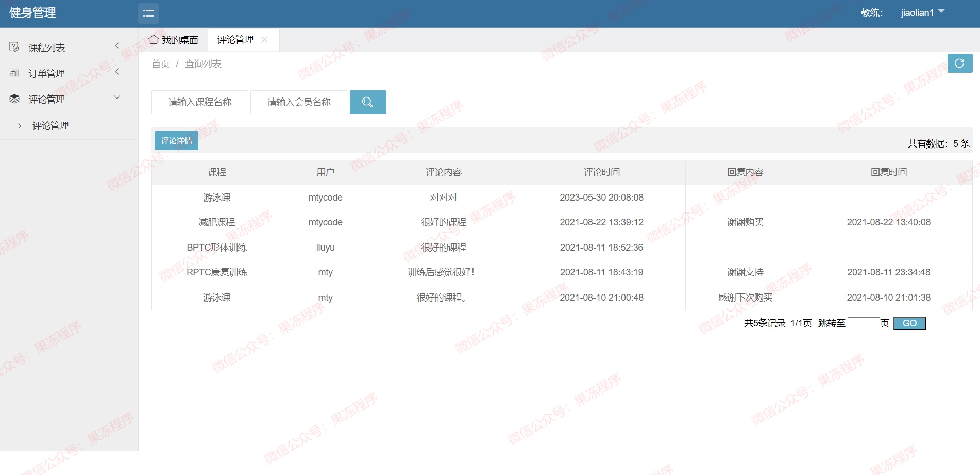Click the home icon on 我的桌面 tab
980x475 pixels.
click(154, 39)
